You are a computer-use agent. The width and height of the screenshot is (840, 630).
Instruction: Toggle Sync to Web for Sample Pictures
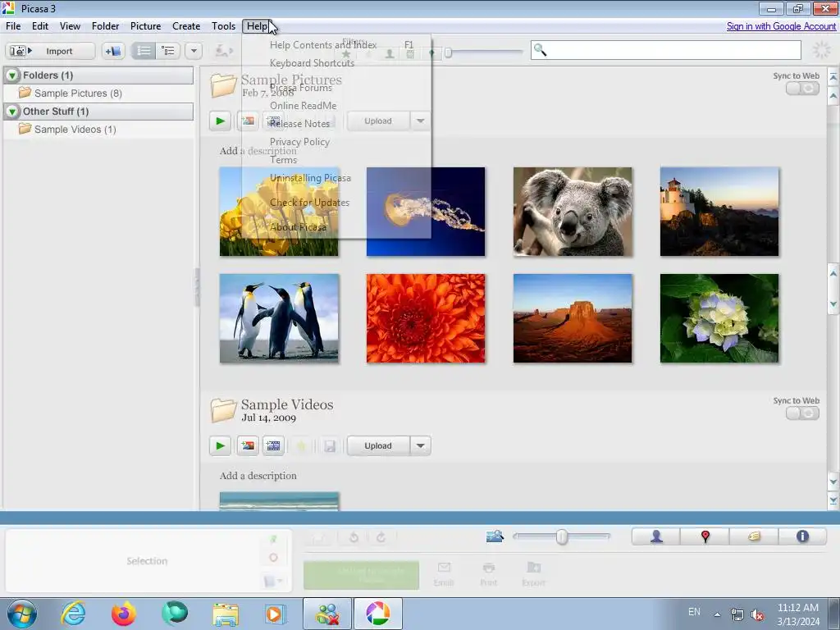802,89
